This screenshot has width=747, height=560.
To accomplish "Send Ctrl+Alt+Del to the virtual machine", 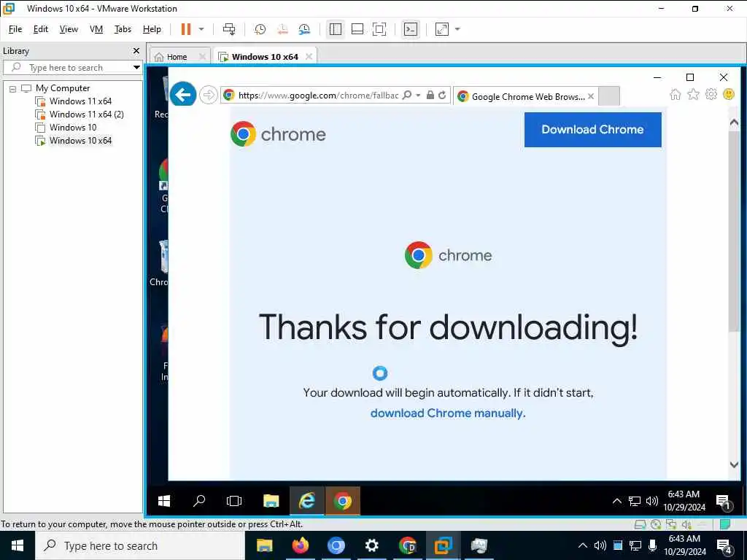I will coord(229,29).
